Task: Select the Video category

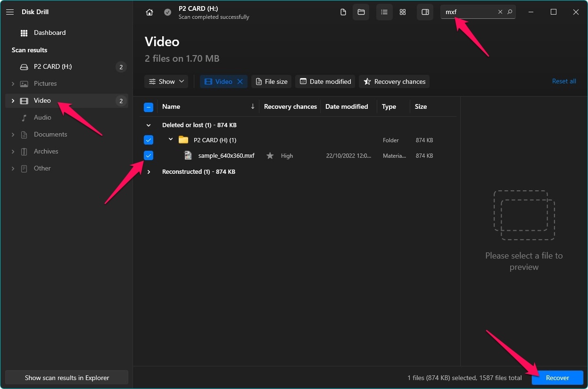Action: pos(66,101)
